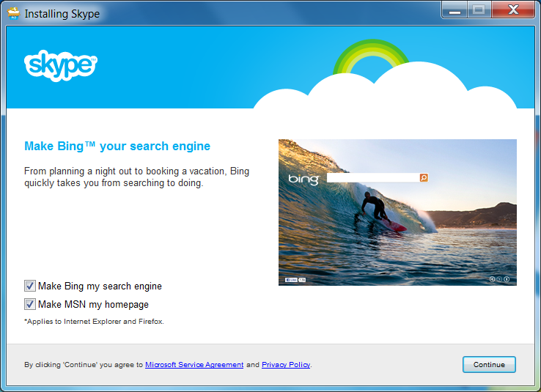Image resolution: width=541 pixels, height=392 pixels.
Task: Click the Facebook Like button in preview
Action: click(x=291, y=280)
